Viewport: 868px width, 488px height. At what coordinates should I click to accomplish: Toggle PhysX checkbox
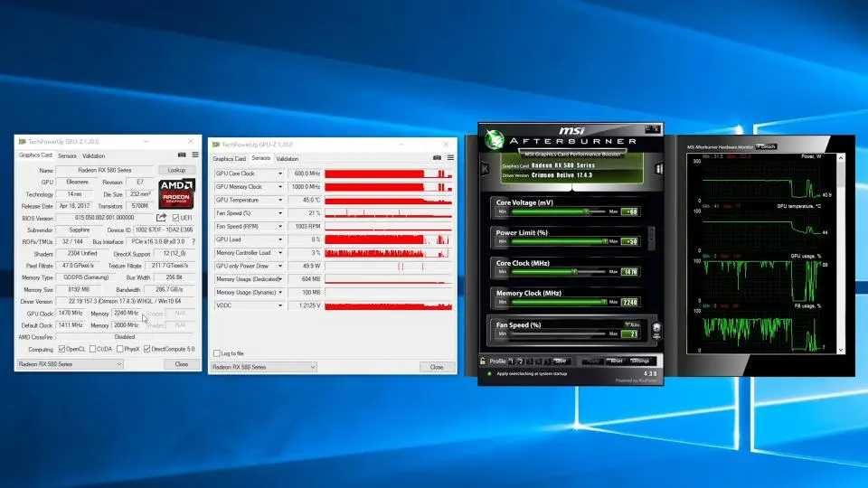tap(119, 349)
